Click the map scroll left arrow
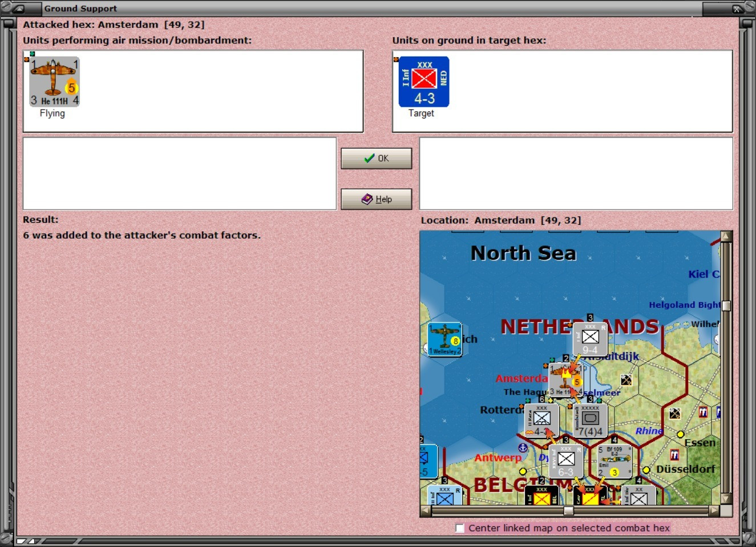This screenshot has width=756, height=547. pyautogui.click(x=426, y=510)
